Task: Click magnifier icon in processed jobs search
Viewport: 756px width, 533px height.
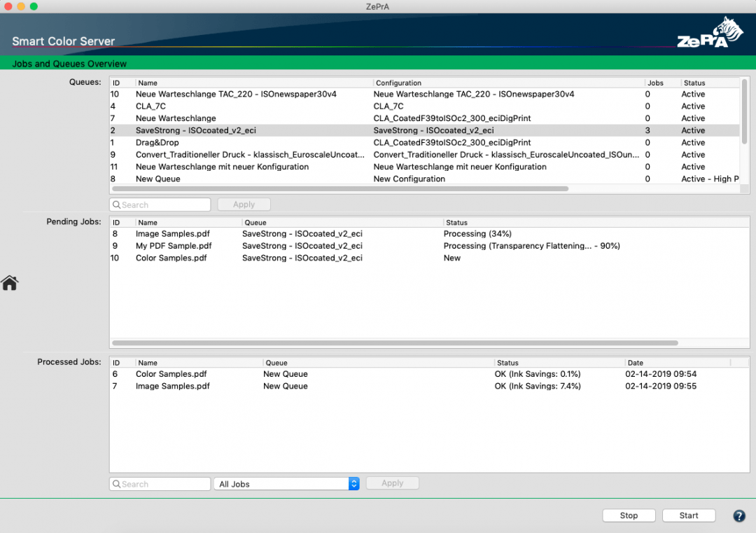Action: coord(117,484)
